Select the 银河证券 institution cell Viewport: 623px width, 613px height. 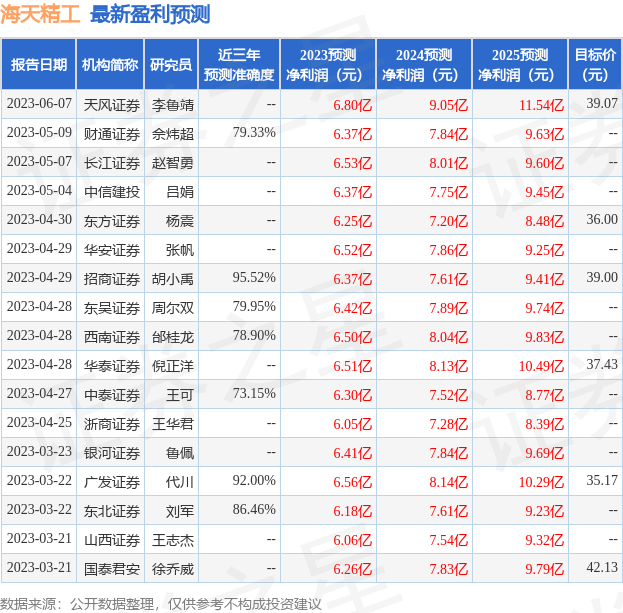coord(112,453)
